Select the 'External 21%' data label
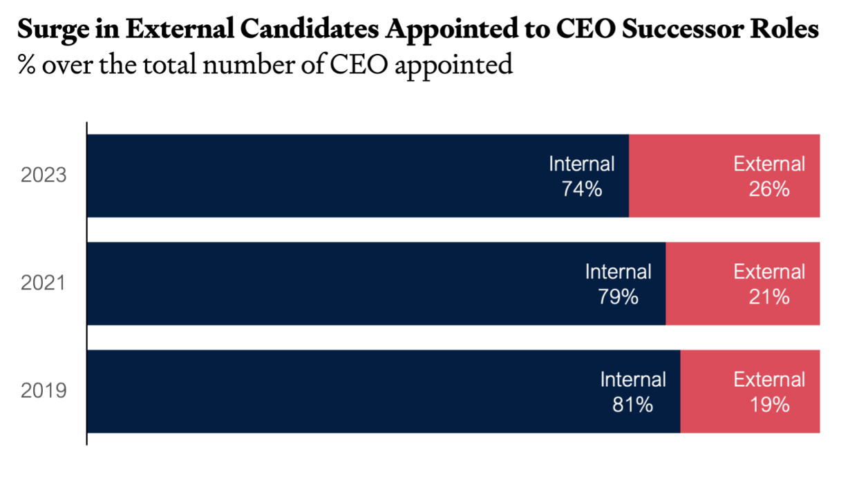This screenshot has height=487, width=868. pyautogui.click(x=769, y=284)
